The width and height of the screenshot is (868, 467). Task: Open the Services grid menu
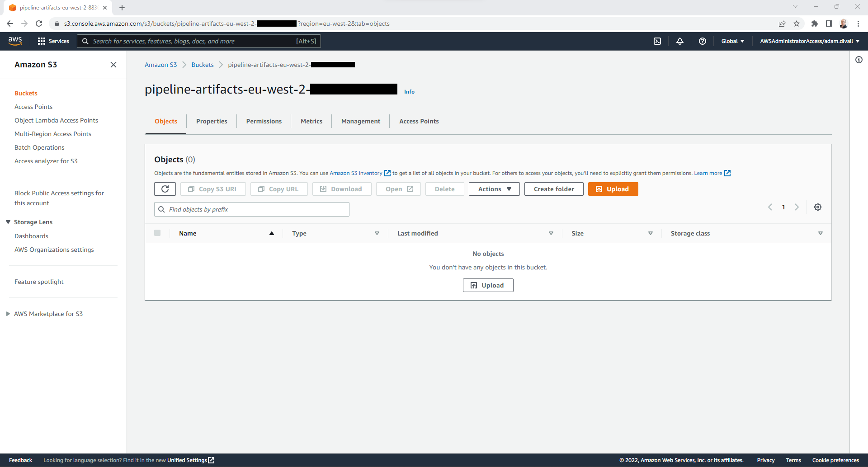coord(53,41)
